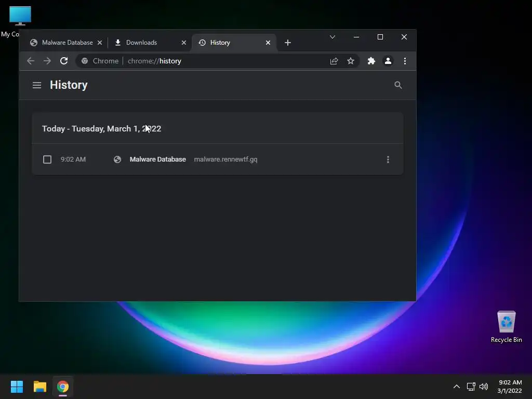Open the Windows Start menu
Screen dimensions: 532x399
(x=17, y=387)
